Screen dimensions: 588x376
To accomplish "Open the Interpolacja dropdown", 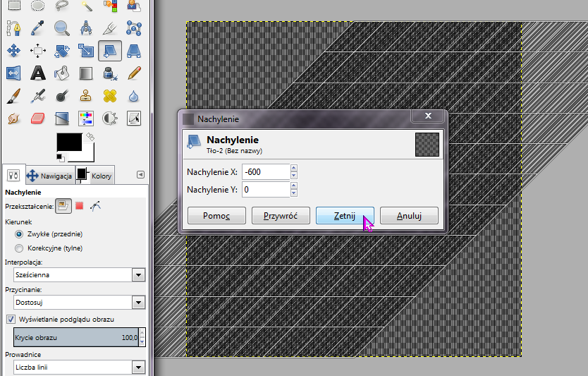I will [79, 275].
